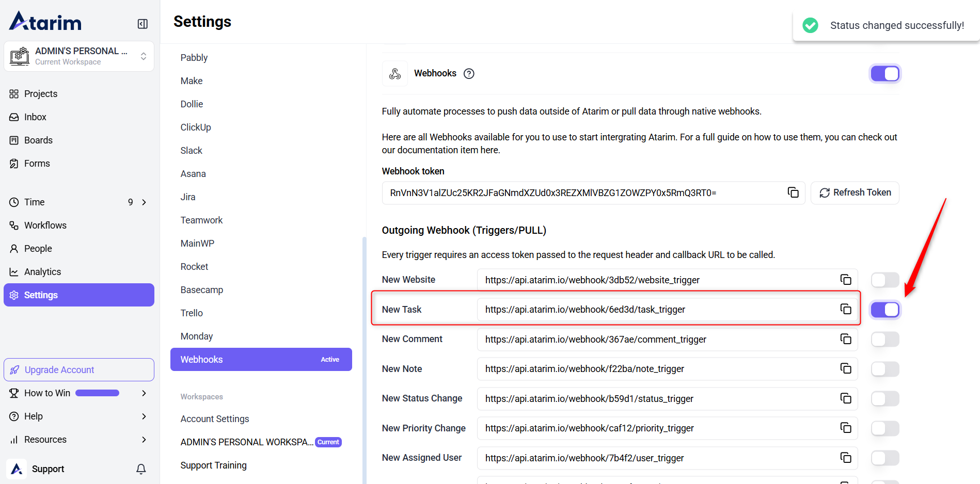Go to Projects in sidebar
The width and height of the screenshot is (980, 484).
pos(40,94)
